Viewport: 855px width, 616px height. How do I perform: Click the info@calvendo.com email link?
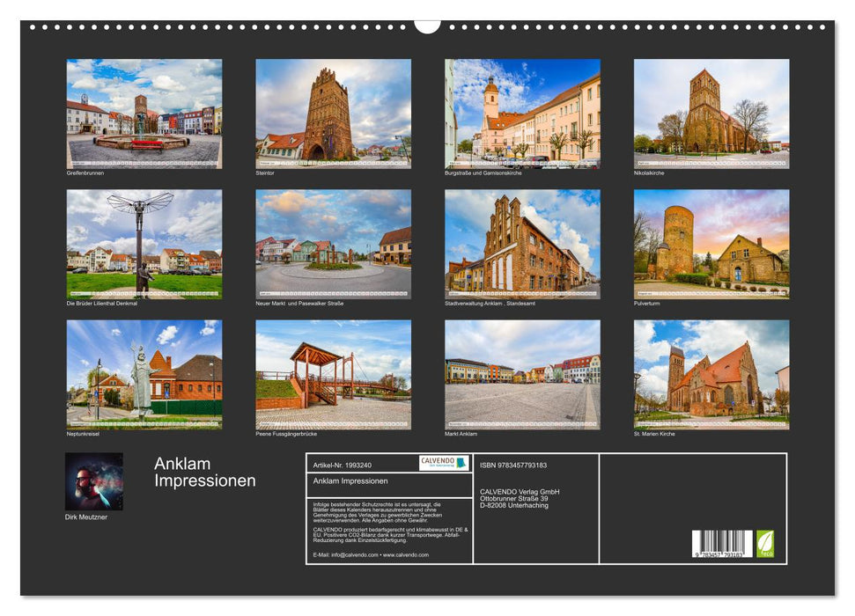353,555
